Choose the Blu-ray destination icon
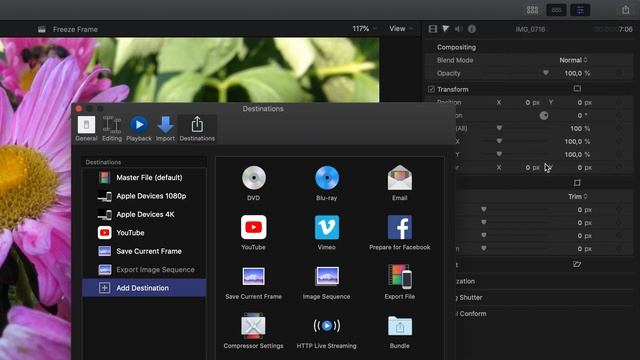 327,178
